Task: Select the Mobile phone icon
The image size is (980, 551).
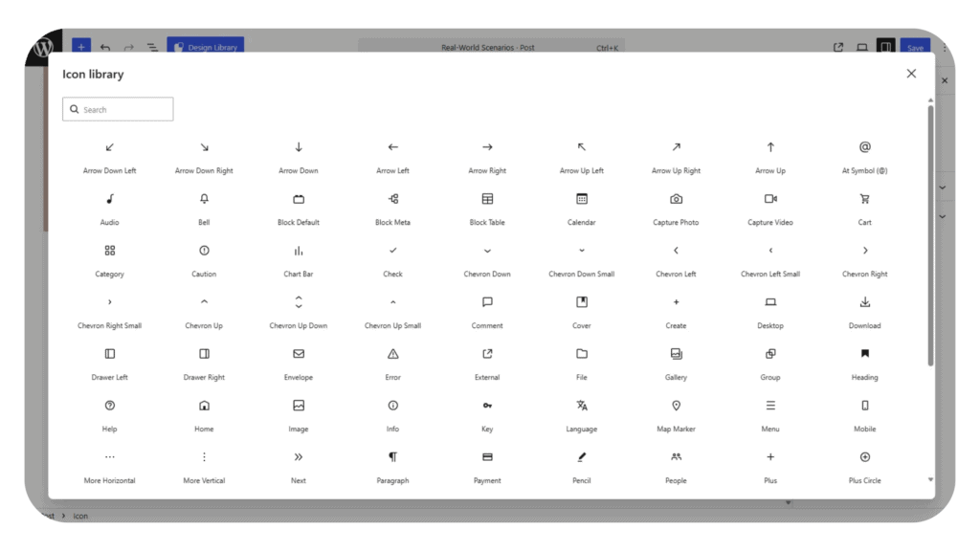Action: click(x=864, y=406)
